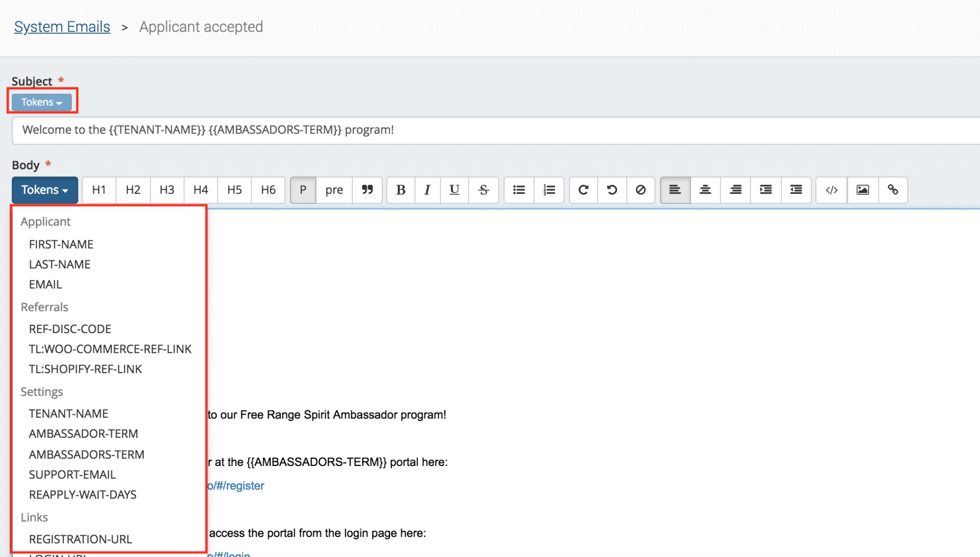The height and width of the screenshot is (557, 980).
Task: Insert a numbered list
Action: (x=549, y=190)
